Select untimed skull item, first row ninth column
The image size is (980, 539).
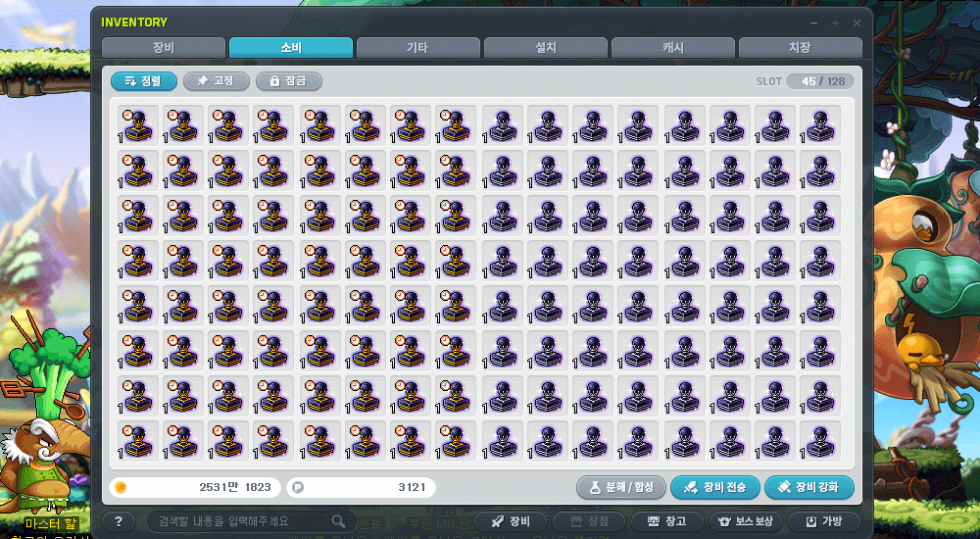tap(502, 125)
